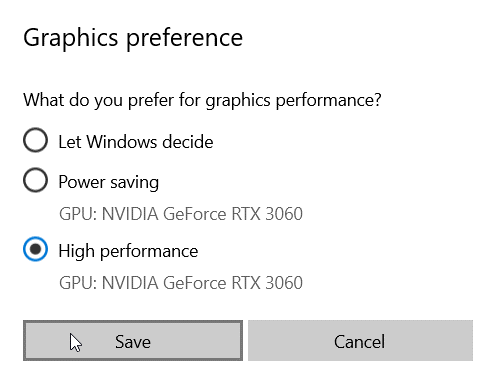
Task: Click the word "preference" in the title
Action: tap(185, 39)
